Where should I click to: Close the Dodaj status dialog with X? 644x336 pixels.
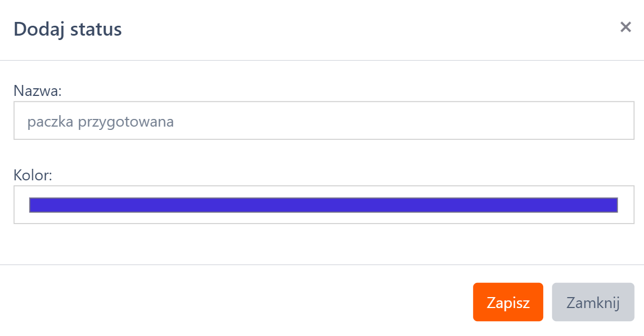(x=625, y=27)
